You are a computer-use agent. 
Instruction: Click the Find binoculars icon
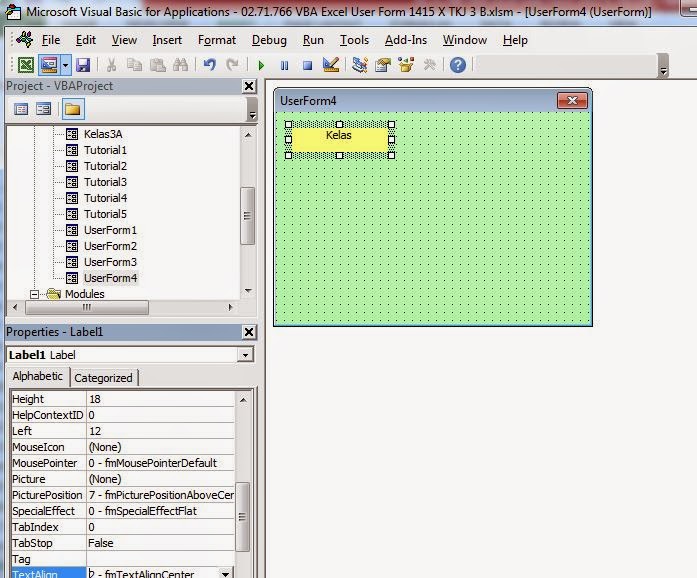180,65
